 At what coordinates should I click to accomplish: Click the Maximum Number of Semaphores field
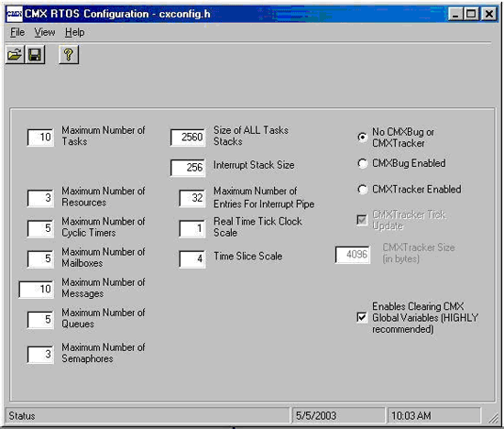click(40, 355)
